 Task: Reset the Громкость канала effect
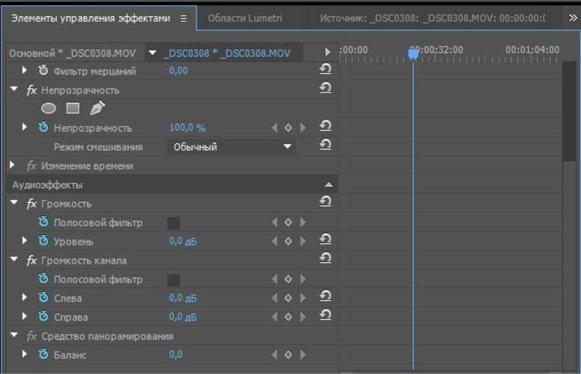tap(325, 258)
